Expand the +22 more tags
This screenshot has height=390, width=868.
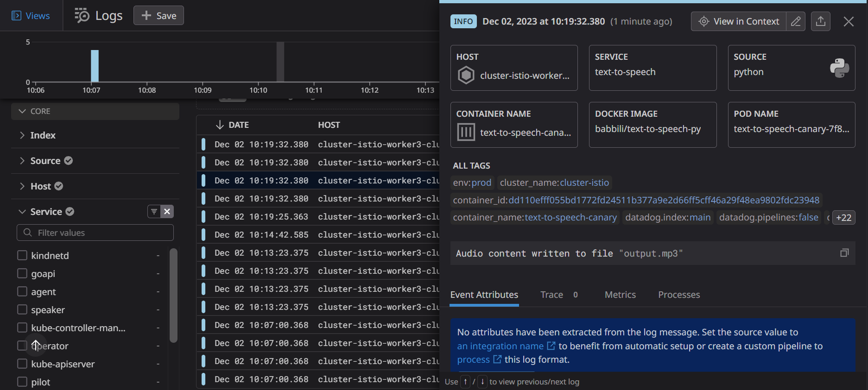click(843, 218)
